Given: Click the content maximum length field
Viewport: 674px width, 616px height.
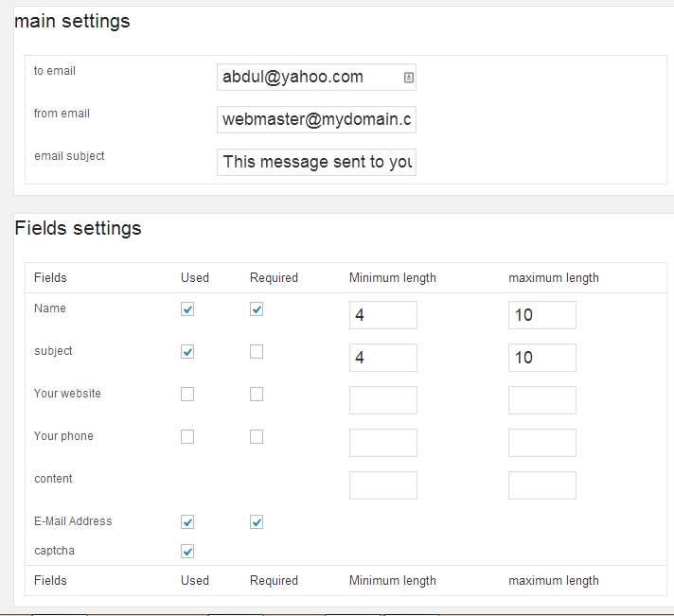Looking at the screenshot, I should [542, 485].
